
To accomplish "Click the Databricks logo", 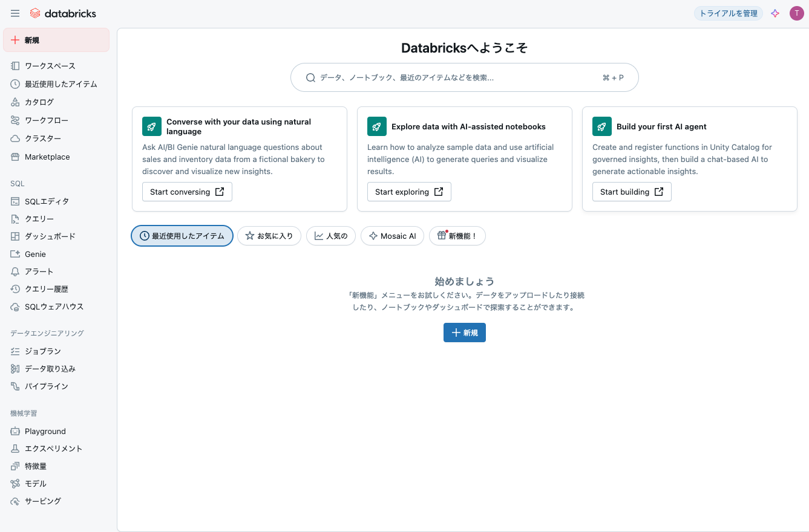I will tap(63, 13).
